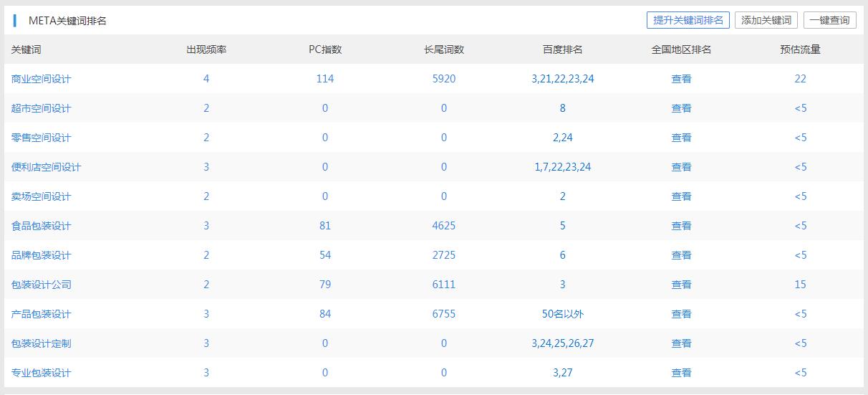Click the 百度排名 column header
This screenshot has height=395, width=868.
tap(563, 49)
